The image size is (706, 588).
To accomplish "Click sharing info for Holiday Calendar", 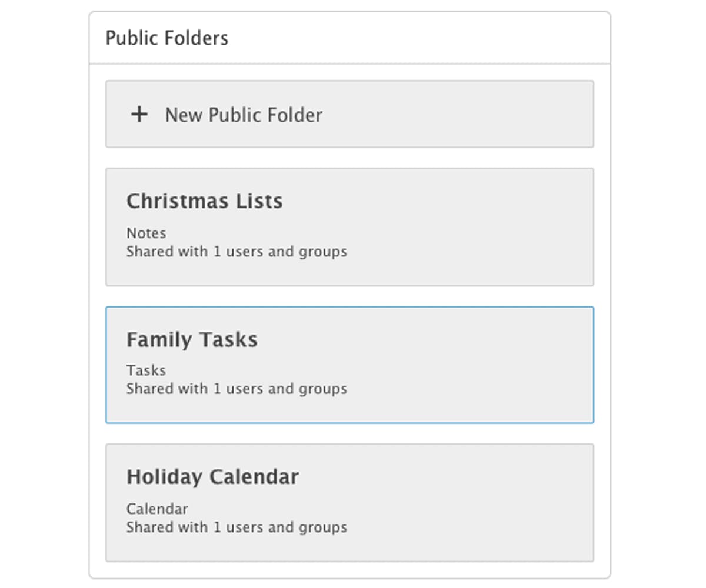I will click(x=237, y=527).
